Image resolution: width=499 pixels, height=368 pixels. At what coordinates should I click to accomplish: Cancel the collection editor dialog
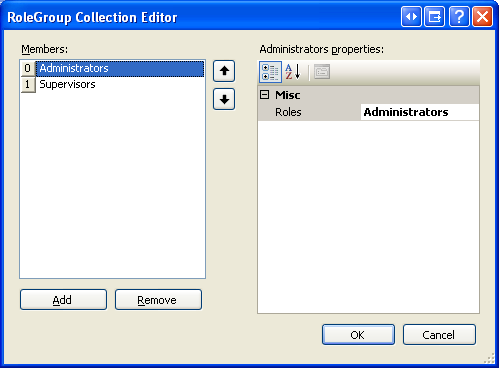(x=439, y=334)
